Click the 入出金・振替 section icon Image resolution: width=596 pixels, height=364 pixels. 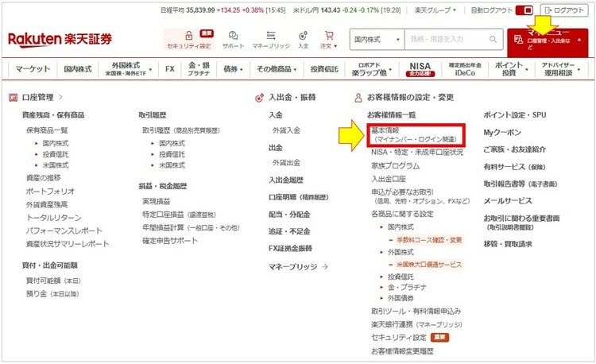(x=259, y=98)
